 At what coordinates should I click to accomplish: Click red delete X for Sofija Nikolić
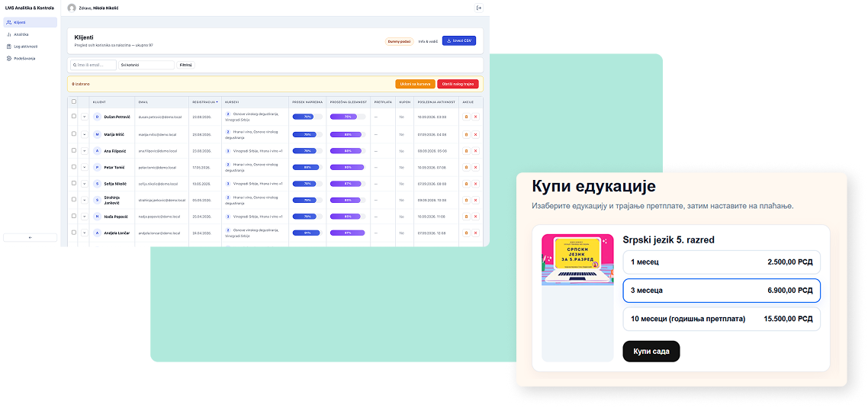coord(475,183)
